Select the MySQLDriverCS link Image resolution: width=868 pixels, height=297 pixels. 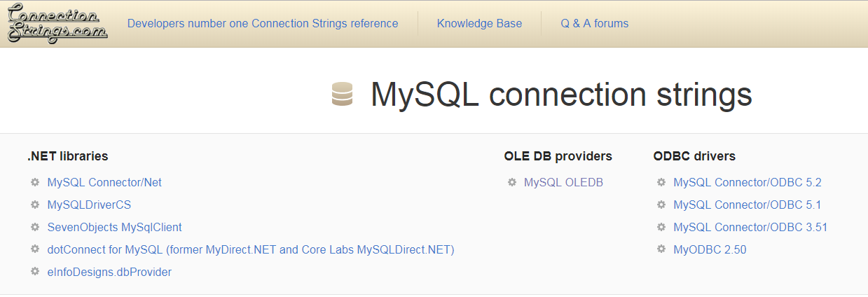[x=89, y=205]
